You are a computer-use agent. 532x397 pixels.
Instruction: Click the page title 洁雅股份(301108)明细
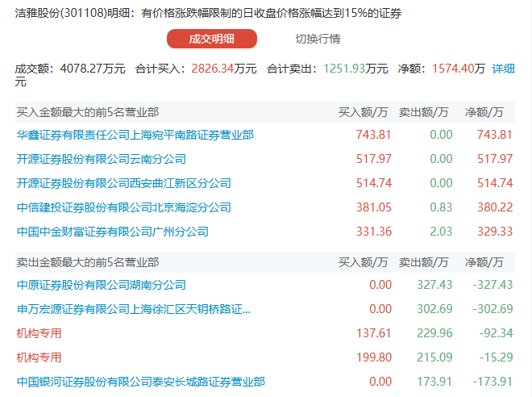pyautogui.click(x=72, y=13)
